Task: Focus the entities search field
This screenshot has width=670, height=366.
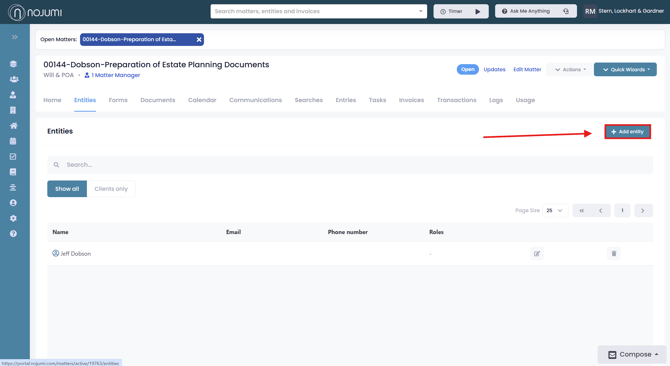Action: coord(350,165)
